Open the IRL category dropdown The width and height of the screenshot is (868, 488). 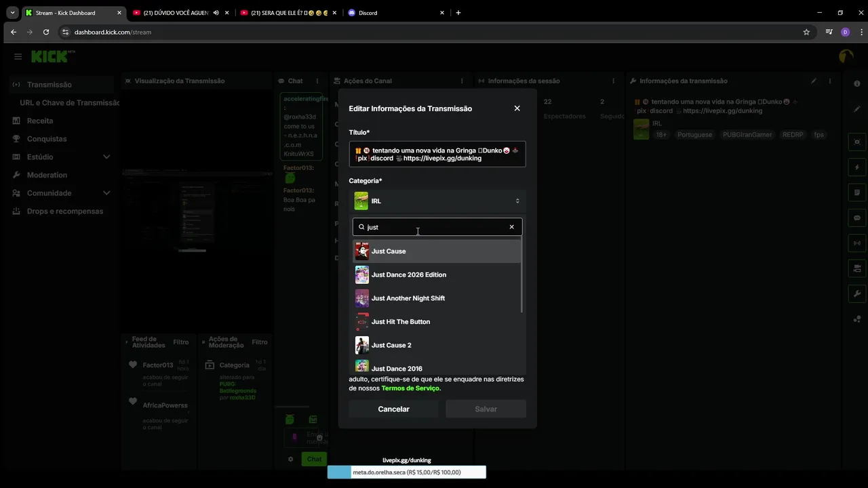click(x=437, y=201)
